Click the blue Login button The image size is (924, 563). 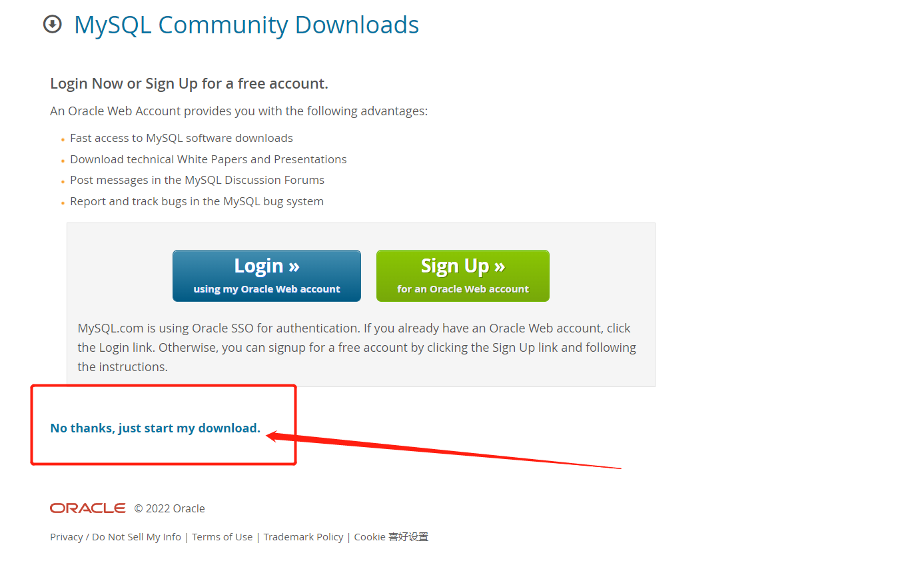266,276
